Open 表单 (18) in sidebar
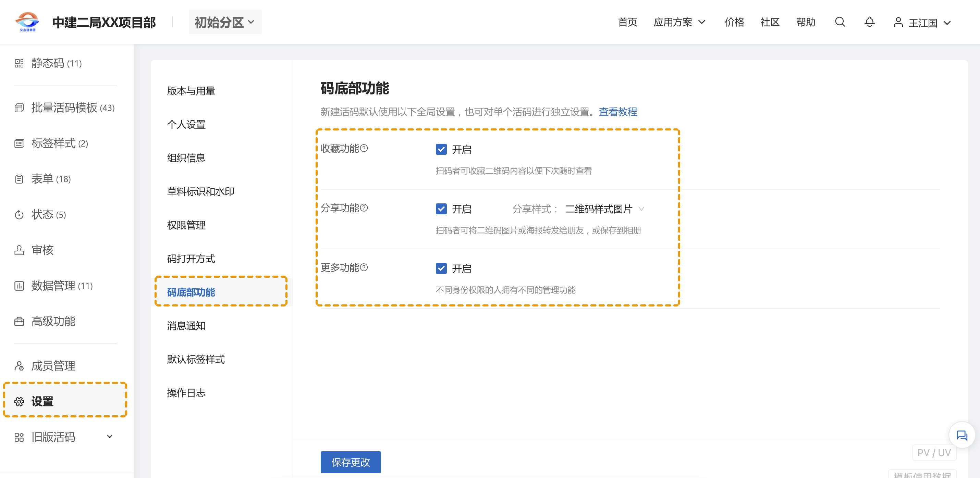The image size is (980, 478). [51, 179]
